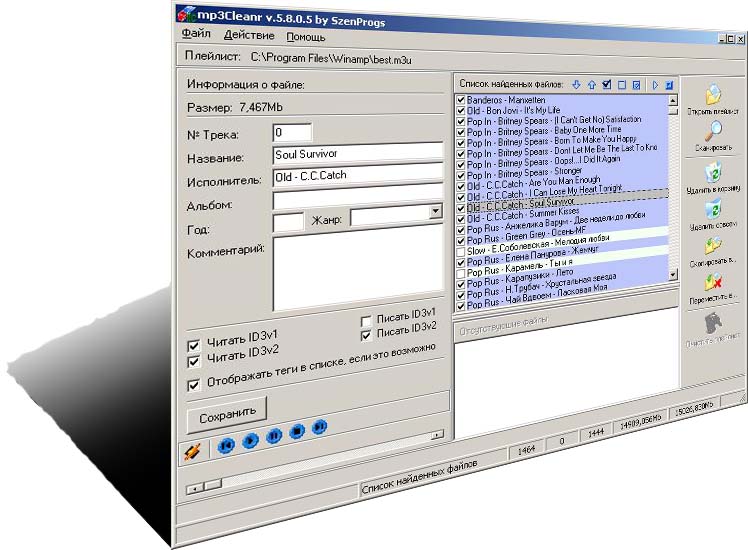Open the Жанр genre dropdown arrow
This screenshot has width=748, height=550.
click(436, 211)
